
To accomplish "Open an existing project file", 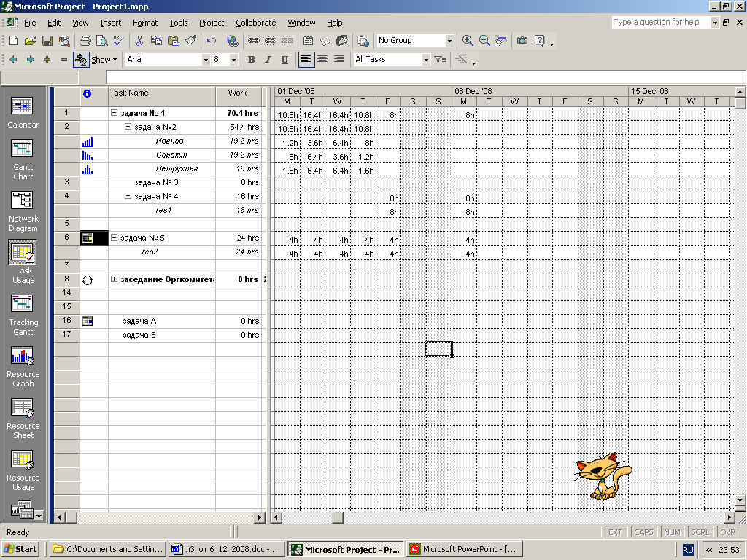I will [30, 41].
